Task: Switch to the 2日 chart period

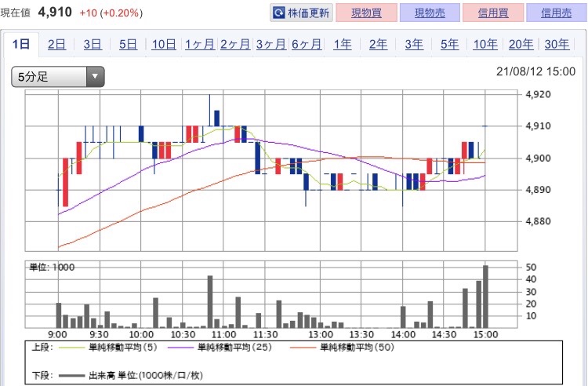Action: (x=56, y=44)
